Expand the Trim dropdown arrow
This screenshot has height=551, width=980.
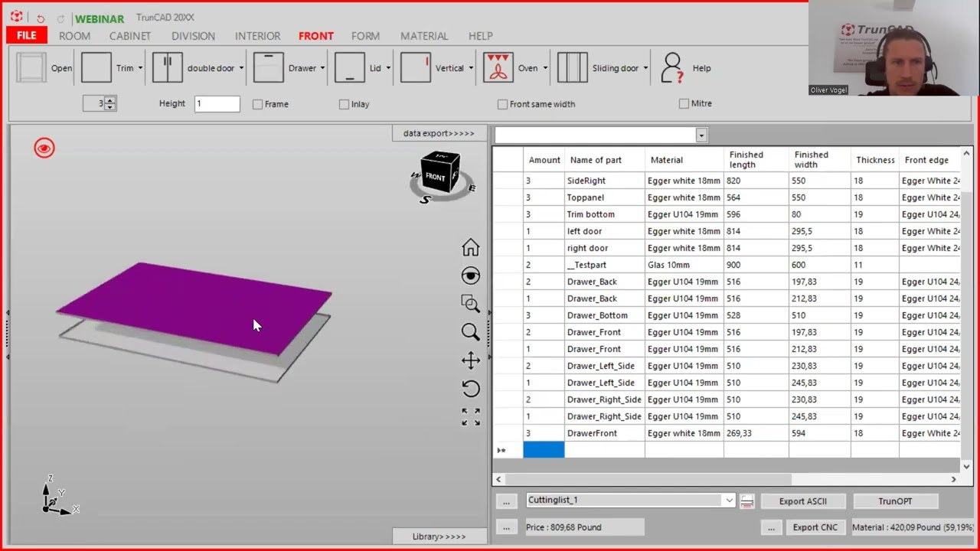click(x=140, y=68)
